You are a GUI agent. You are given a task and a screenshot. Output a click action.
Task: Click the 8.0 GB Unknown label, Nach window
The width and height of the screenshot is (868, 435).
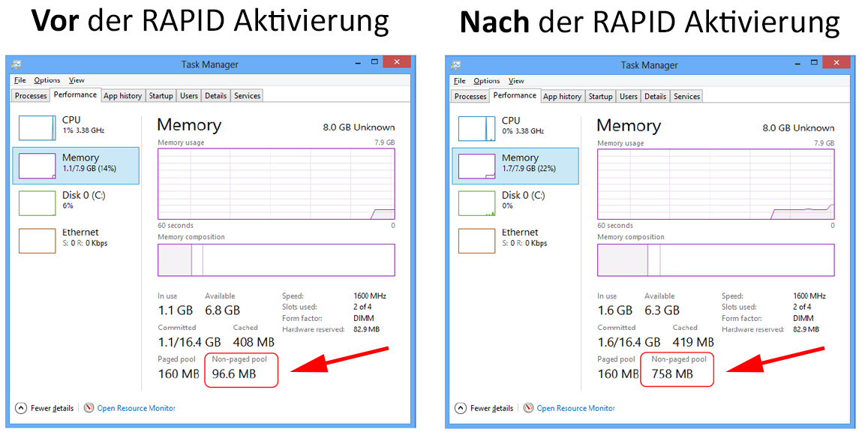798,127
